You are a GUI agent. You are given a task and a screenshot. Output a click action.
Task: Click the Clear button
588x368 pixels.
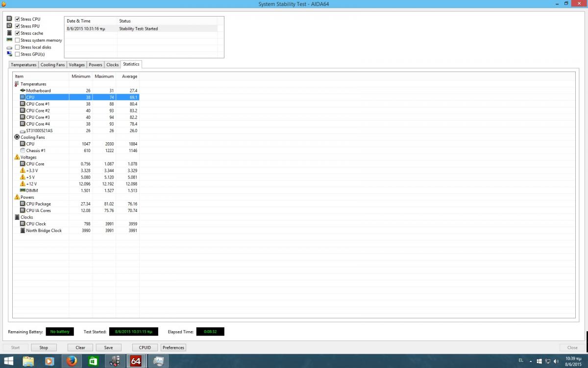click(80, 347)
